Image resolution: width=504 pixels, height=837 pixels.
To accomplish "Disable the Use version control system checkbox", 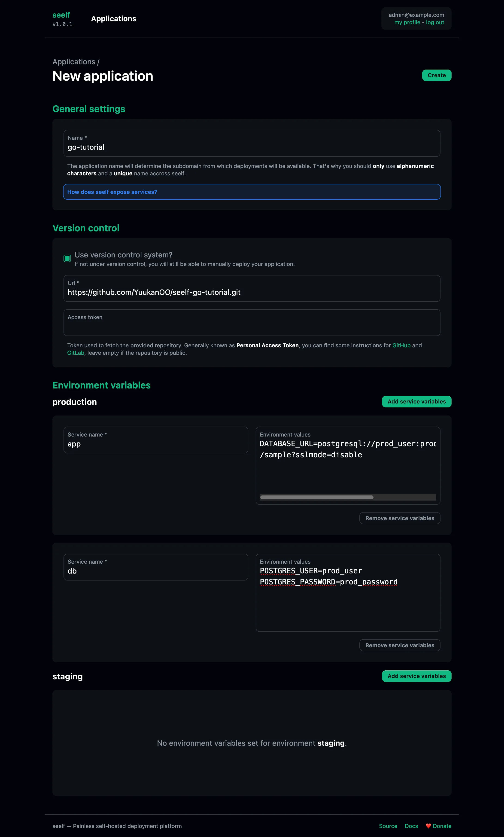I will point(68,258).
